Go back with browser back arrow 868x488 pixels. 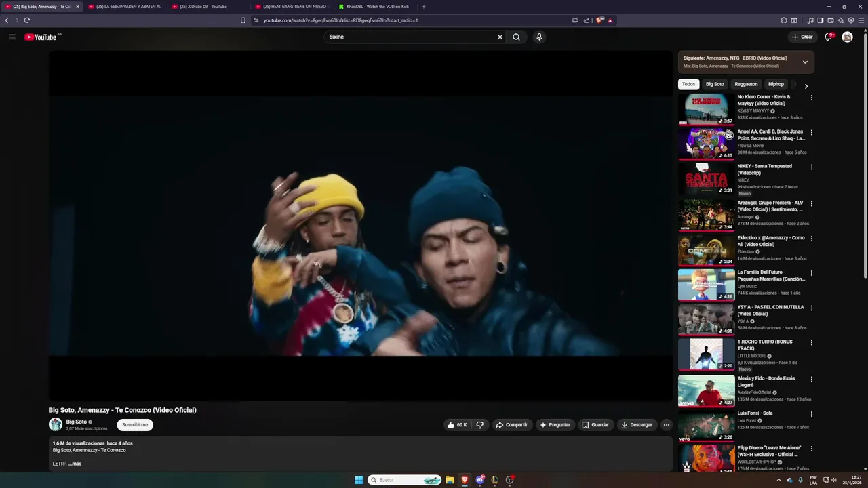click(x=7, y=20)
